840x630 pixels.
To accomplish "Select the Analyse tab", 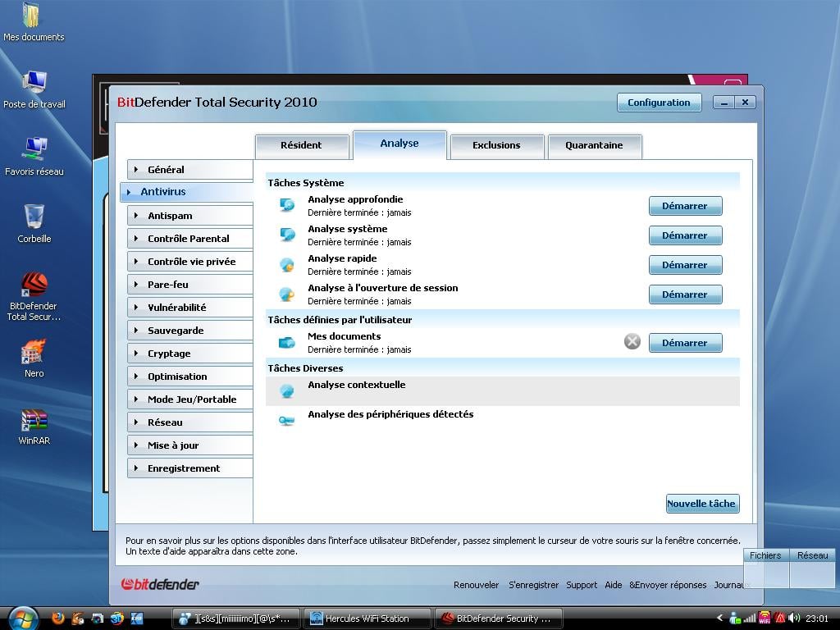I will pyautogui.click(x=399, y=144).
